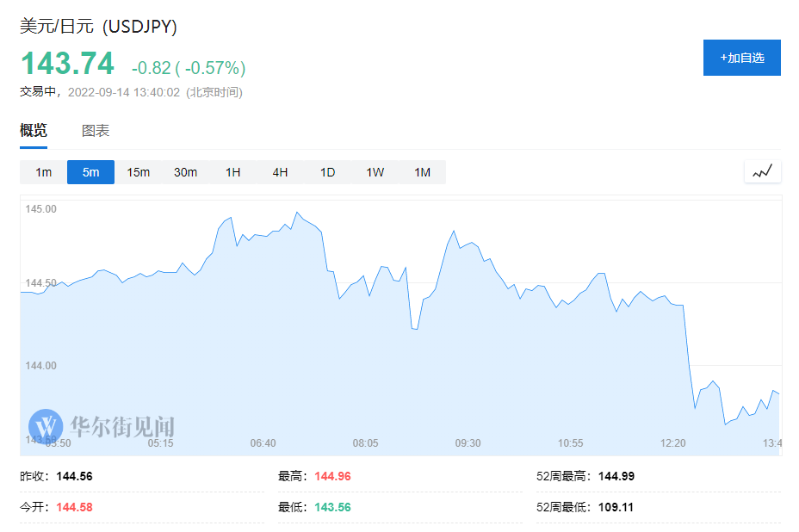Click the 06:40 time axis label
The image size is (799, 532).
click(263, 443)
